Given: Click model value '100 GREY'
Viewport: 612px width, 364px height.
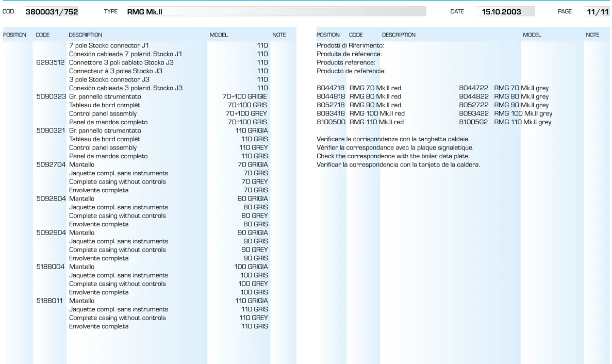Looking at the screenshot, I should point(253,284).
